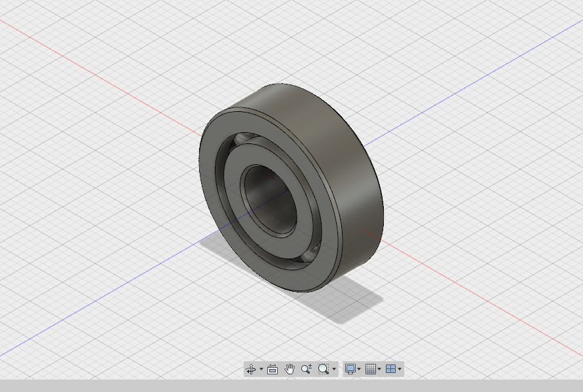Image resolution: width=583 pixels, height=392 pixels.
Task: Expand the Grid and Snaps dropdown arrow
Action: pos(380,368)
